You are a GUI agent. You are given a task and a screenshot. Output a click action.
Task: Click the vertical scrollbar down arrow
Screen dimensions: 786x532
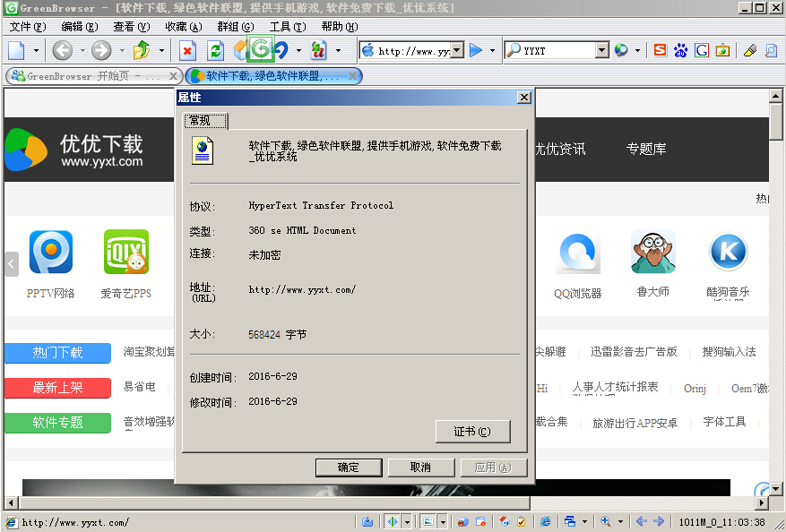(776, 488)
